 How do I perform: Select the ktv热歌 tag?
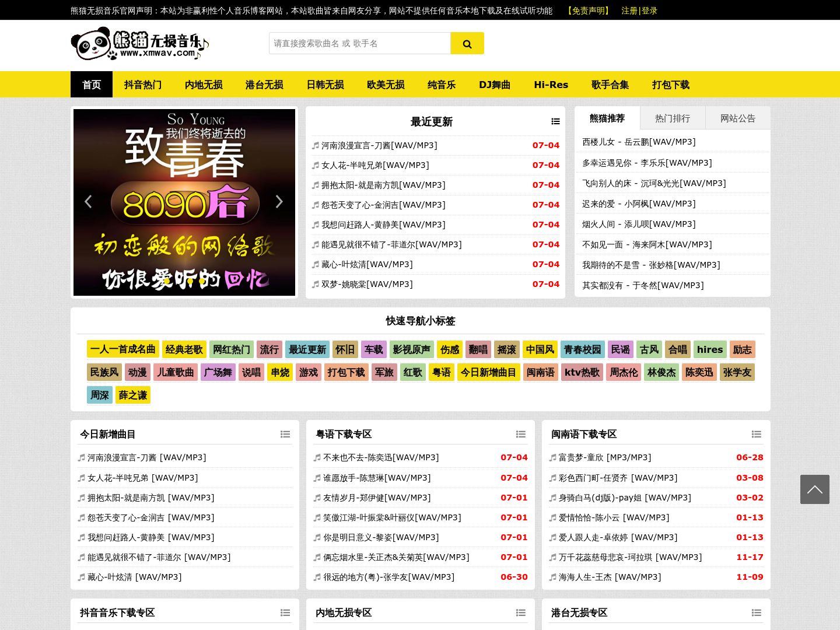tap(582, 372)
